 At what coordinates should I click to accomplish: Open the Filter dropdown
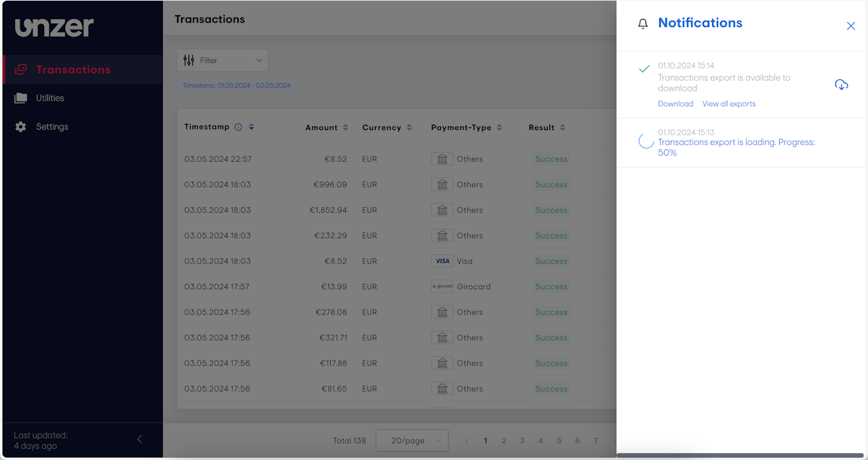222,60
